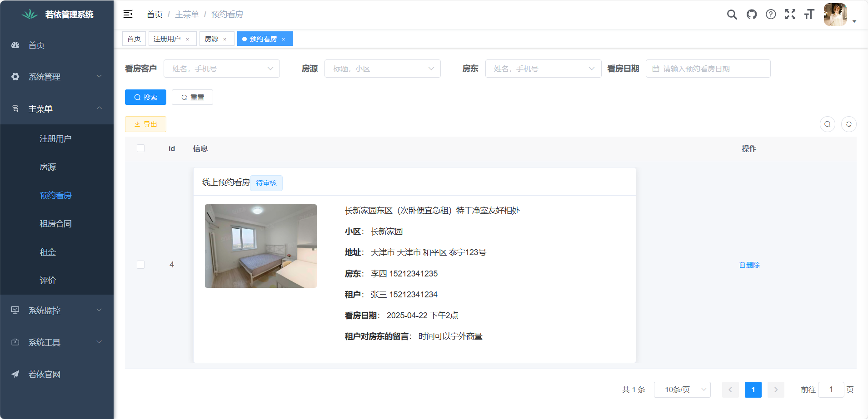The image size is (868, 419).
Task: Click the 系统工具 toolbox icon
Action: click(x=15, y=342)
